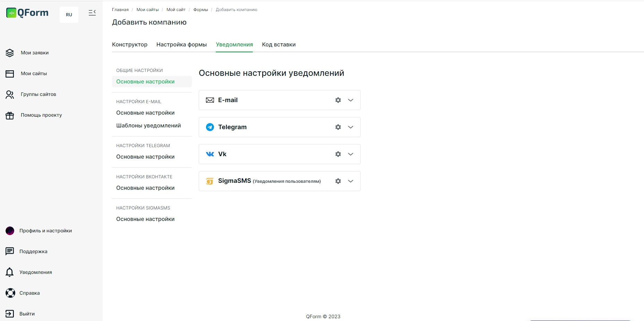Click the QForm logo
644x321 pixels.
pos(27,13)
